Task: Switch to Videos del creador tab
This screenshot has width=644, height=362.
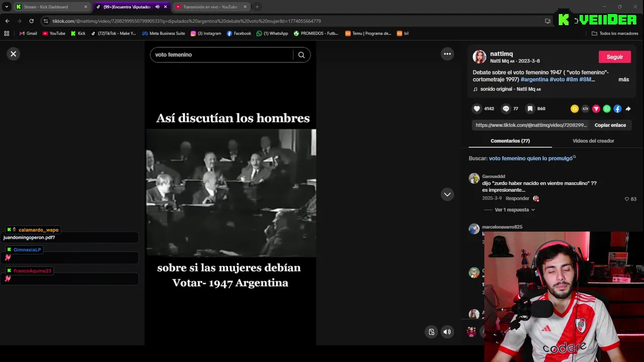Action: [x=593, y=141]
